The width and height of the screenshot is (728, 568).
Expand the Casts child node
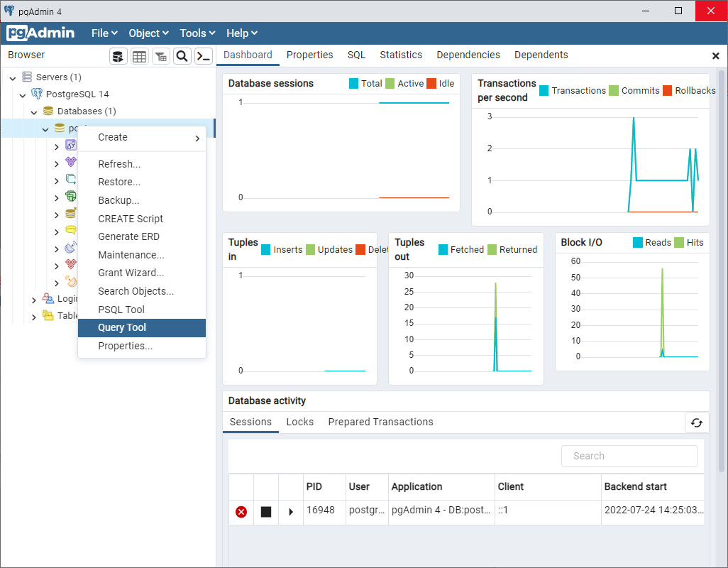57,147
